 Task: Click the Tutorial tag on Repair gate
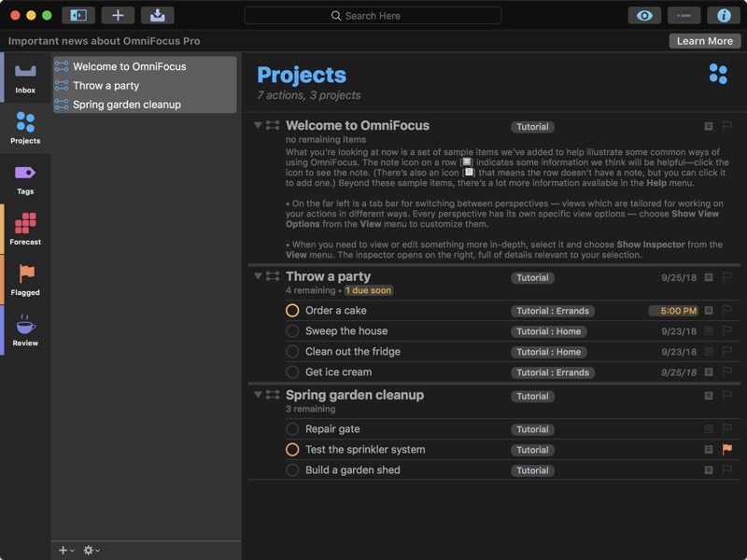pos(532,429)
